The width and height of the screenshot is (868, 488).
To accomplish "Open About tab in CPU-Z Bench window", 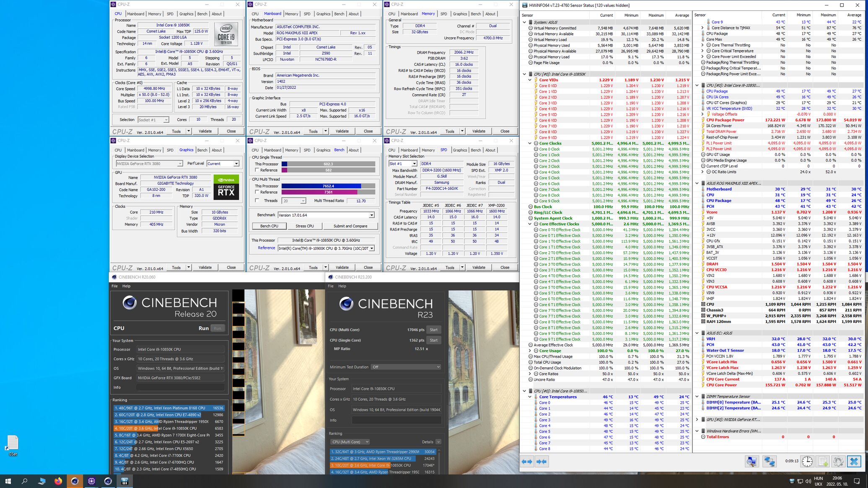I will click(354, 150).
